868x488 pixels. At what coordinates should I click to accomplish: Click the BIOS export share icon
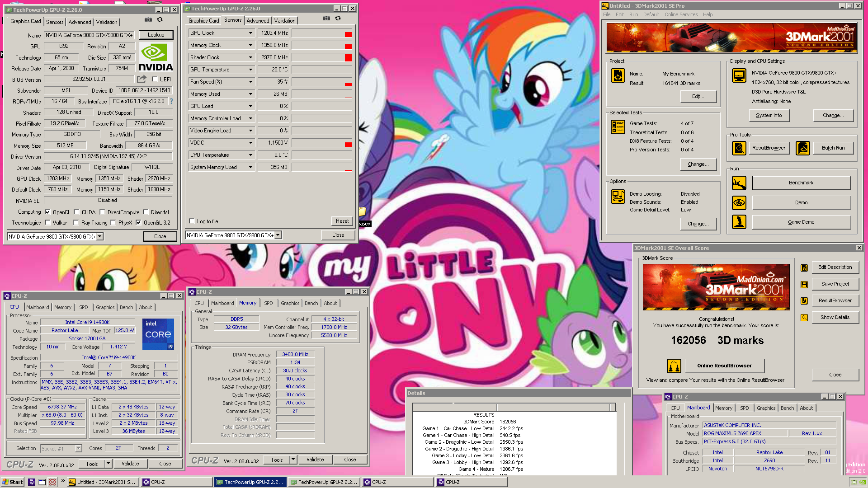tap(142, 79)
